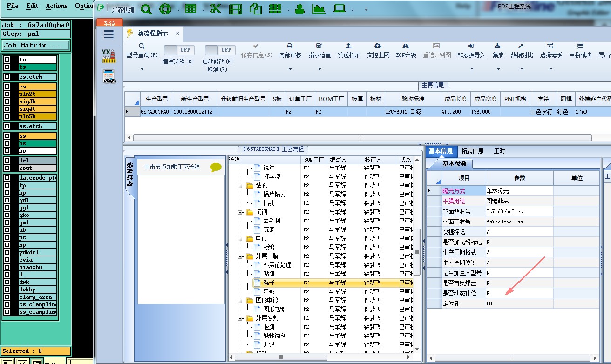Open dropdown arrow under MI数据导入
This screenshot has width=611, height=364.
[471, 69]
